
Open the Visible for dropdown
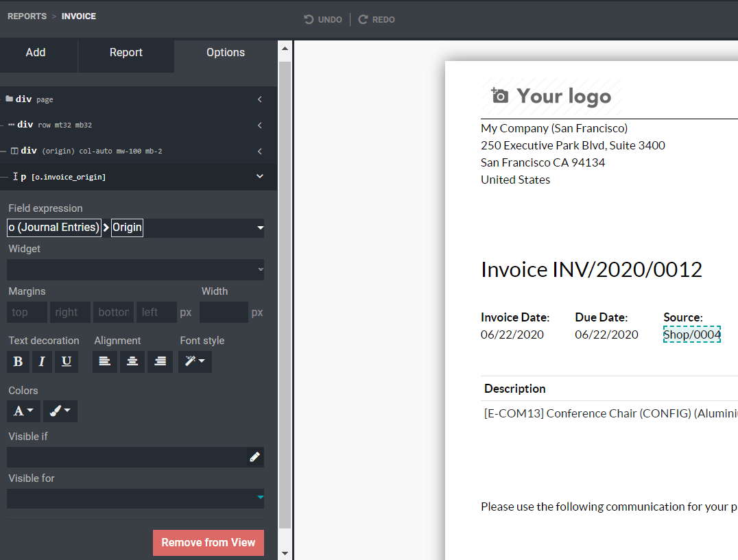[135, 498]
